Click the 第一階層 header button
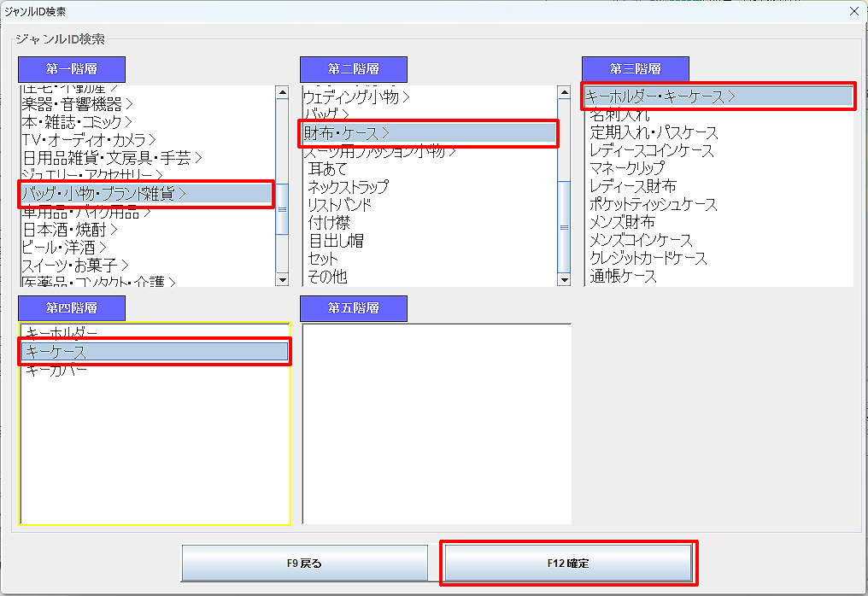Screen dimensions: 868x596 72,69
